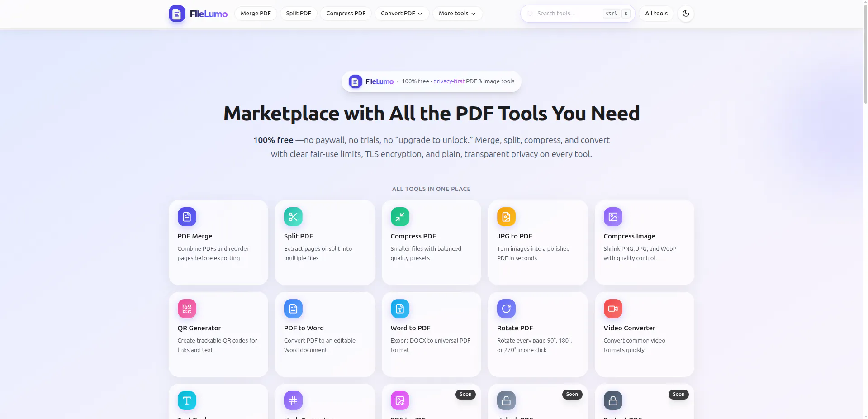Viewport: 868px width, 419px height.
Task: Click 'Shrink PNG, JPG, and WebP' description
Action: pos(640,253)
